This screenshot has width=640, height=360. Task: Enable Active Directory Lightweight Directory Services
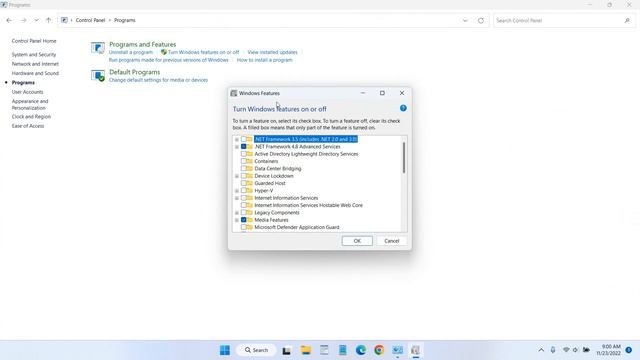pyautogui.click(x=244, y=154)
